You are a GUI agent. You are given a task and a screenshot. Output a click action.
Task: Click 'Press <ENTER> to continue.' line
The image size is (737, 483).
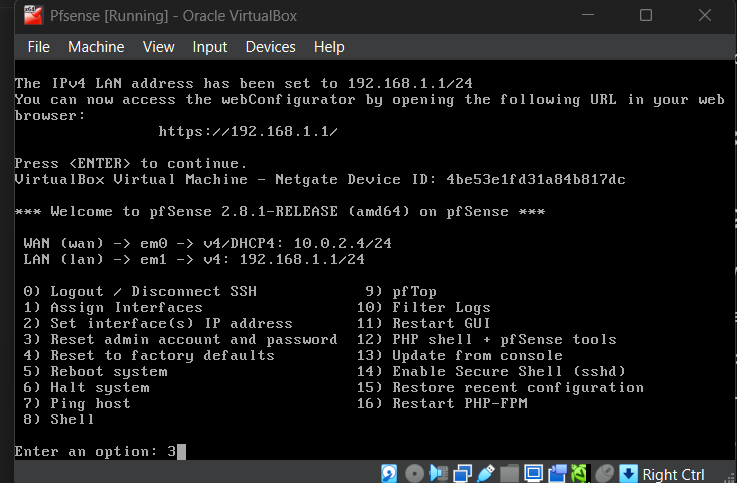131,164
